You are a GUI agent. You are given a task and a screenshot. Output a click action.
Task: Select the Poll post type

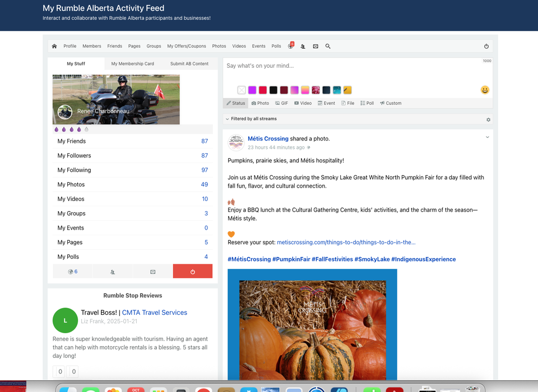coord(367,103)
